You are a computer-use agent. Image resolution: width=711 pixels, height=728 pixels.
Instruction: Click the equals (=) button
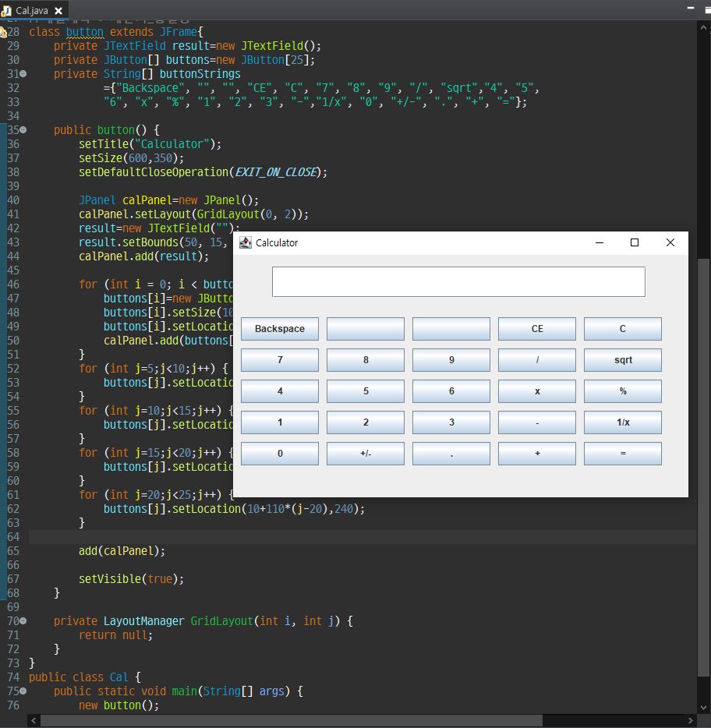(x=623, y=453)
